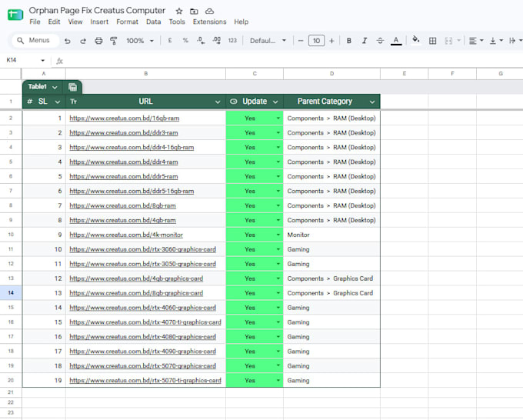The image size is (523, 420).
Task: Rename the document title
Action: [x=97, y=11]
